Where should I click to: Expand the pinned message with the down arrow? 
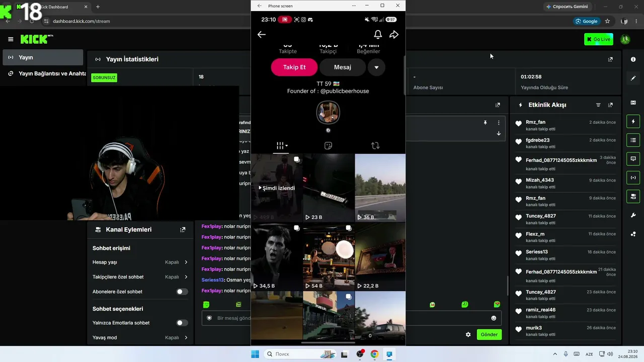tap(499, 134)
